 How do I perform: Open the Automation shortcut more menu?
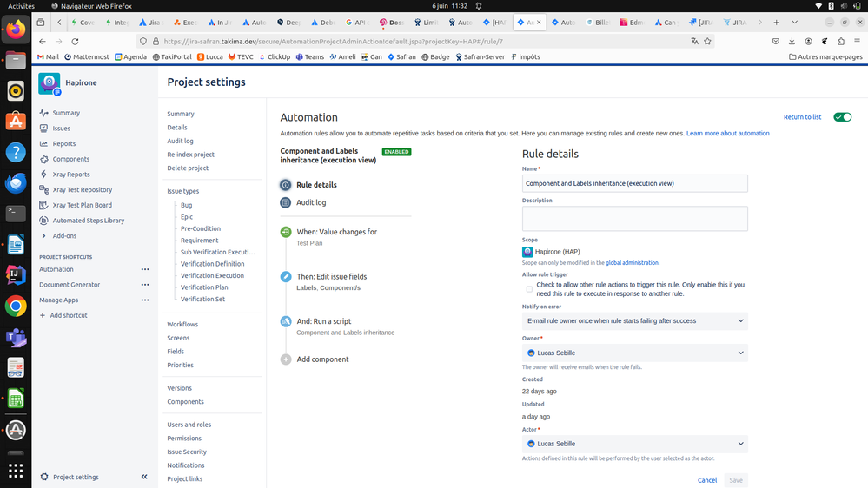pyautogui.click(x=145, y=269)
